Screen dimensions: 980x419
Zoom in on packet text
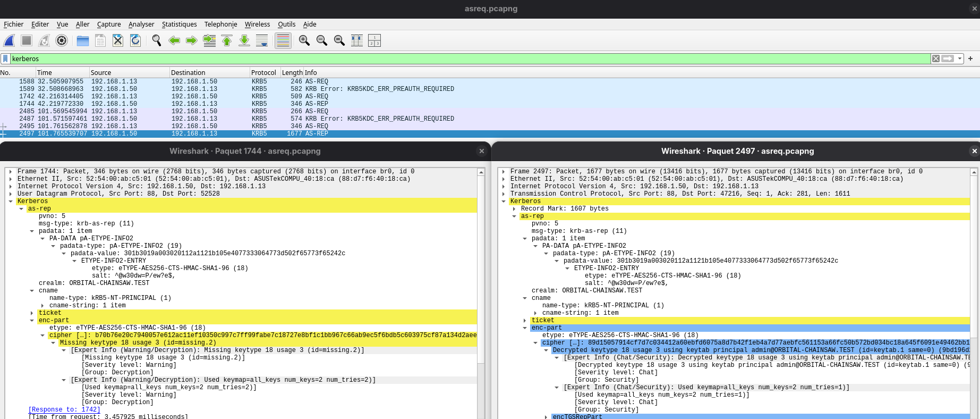pos(304,40)
